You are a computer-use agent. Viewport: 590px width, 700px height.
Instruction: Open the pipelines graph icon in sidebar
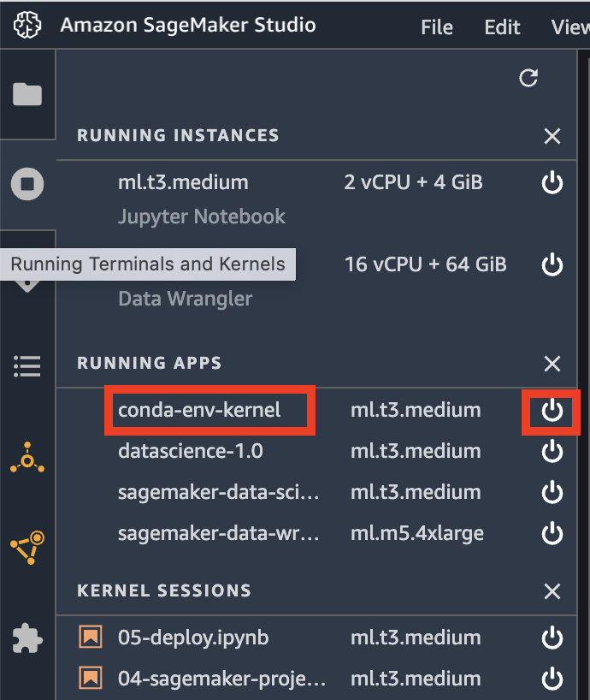[27, 548]
